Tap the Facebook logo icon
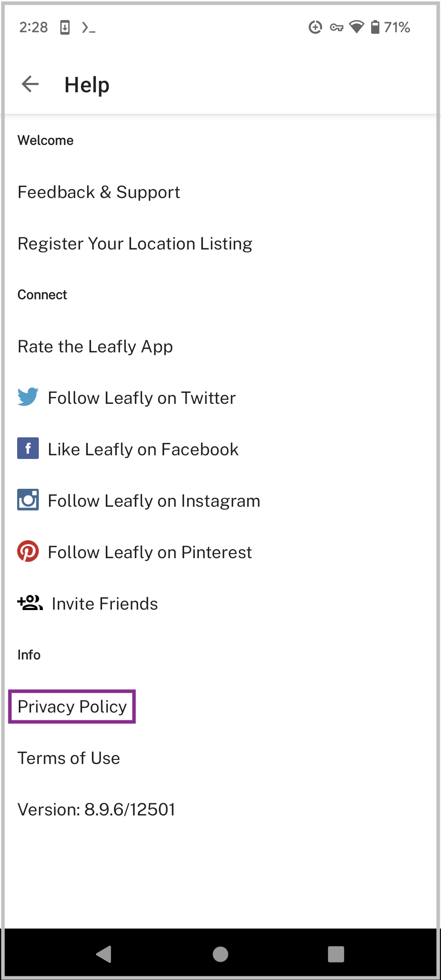Image resolution: width=441 pixels, height=980 pixels. (28, 448)
